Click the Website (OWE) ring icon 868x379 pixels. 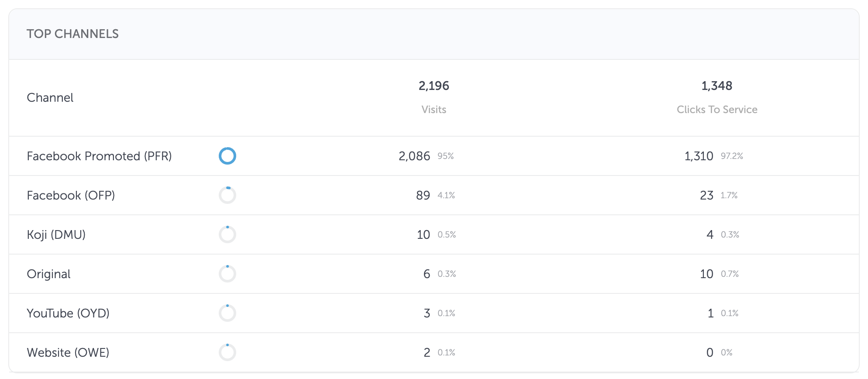coord(227,352)
